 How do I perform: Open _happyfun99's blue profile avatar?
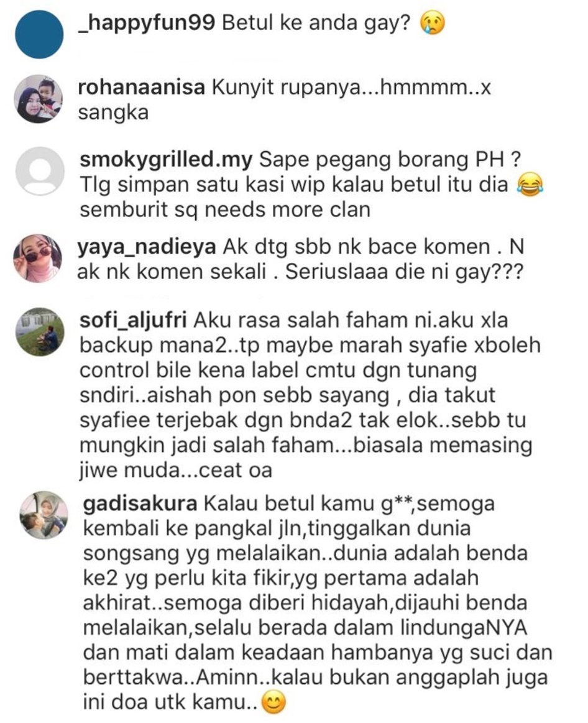coord(39,35)
